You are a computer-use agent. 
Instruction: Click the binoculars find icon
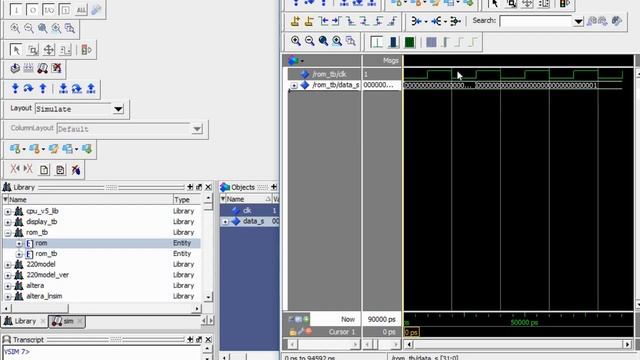pos(42,68)
